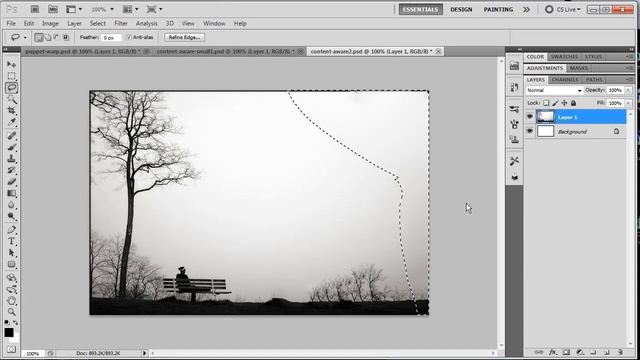This screenshot has height=360, width=640.
Task: Click the Refine Edge button
Action: pos(184,37)
